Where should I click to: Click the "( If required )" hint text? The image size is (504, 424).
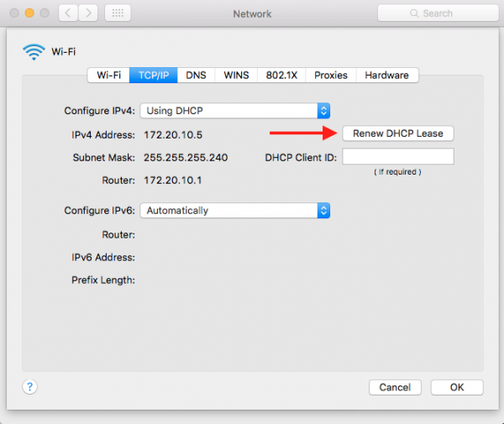(397, 172)
